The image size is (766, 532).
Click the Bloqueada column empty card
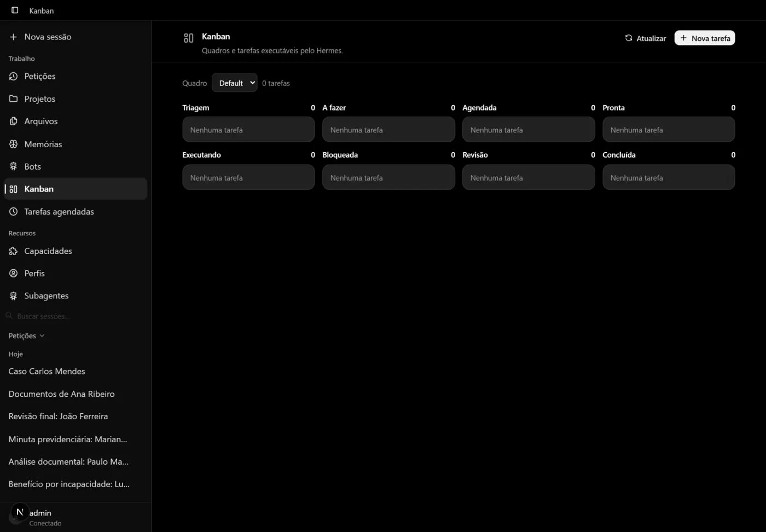coord(388,177)
